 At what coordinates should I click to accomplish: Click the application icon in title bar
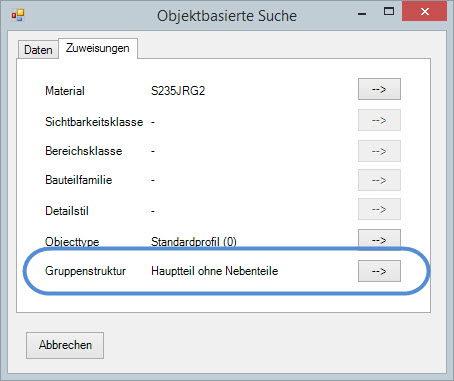(x=18, y=15)
